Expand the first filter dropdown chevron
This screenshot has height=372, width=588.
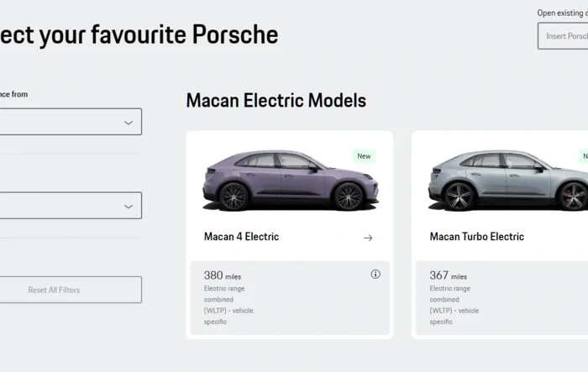pos(129,123)
